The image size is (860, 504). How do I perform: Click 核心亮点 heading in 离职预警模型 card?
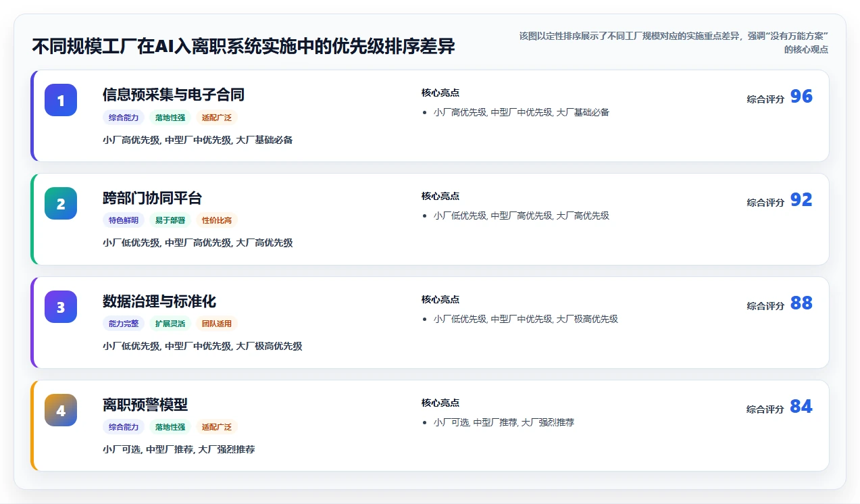(x=440, y=403)
